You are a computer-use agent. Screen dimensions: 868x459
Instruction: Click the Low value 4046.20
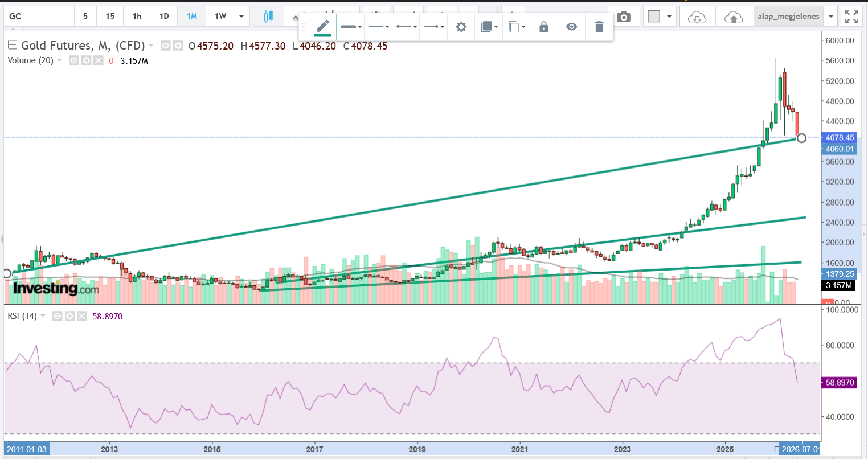click(x=318, y=46)
